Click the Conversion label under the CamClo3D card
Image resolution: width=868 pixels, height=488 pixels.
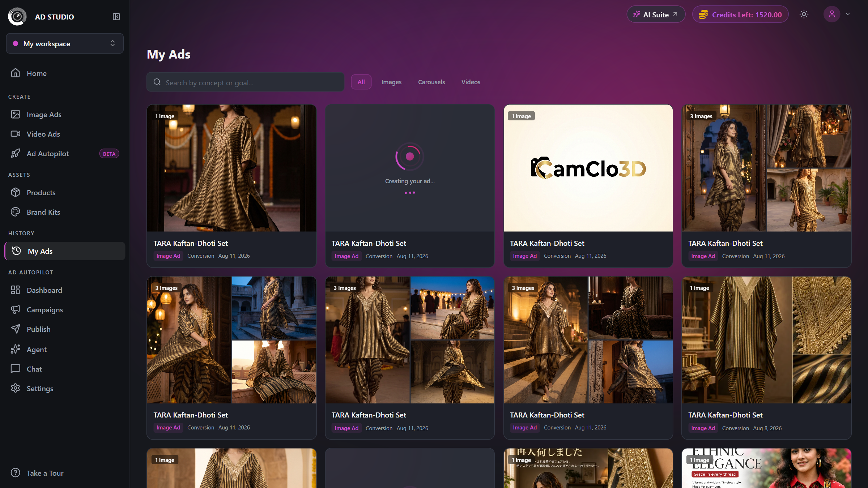pos(557,256)
